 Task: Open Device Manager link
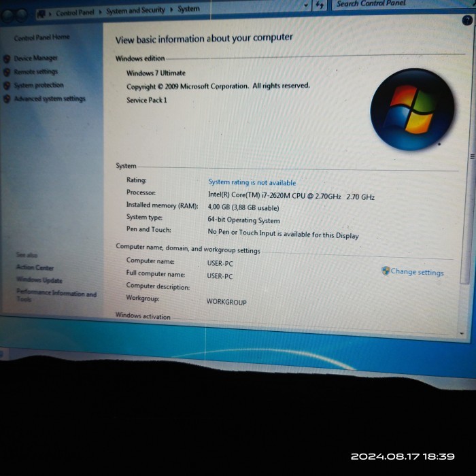pos(35,58)
